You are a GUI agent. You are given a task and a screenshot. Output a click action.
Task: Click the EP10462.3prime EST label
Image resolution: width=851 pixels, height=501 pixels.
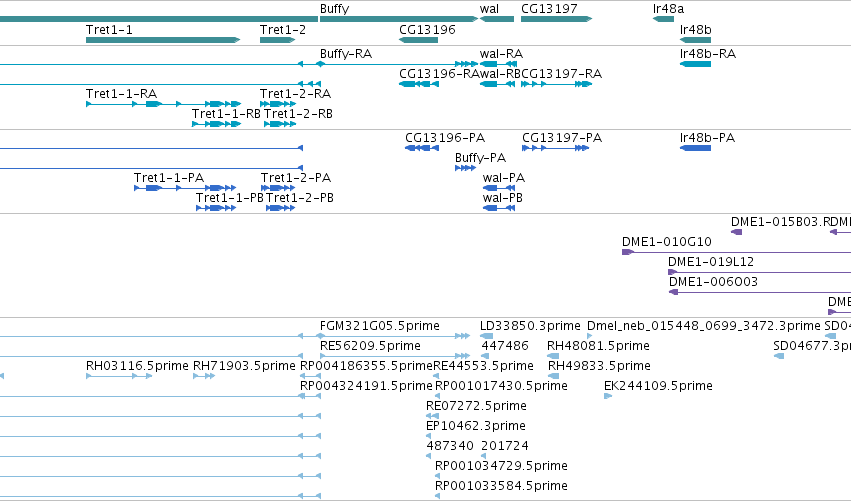[x=475, y=427]
